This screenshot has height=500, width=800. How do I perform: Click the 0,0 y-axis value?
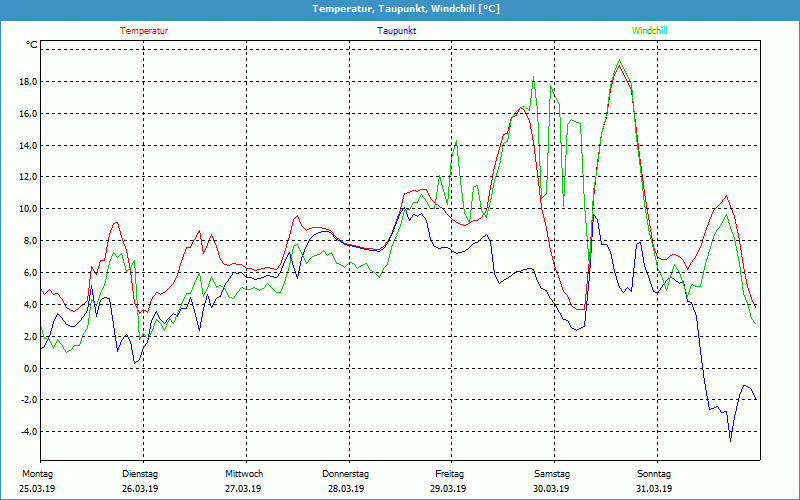coord(31,368)
